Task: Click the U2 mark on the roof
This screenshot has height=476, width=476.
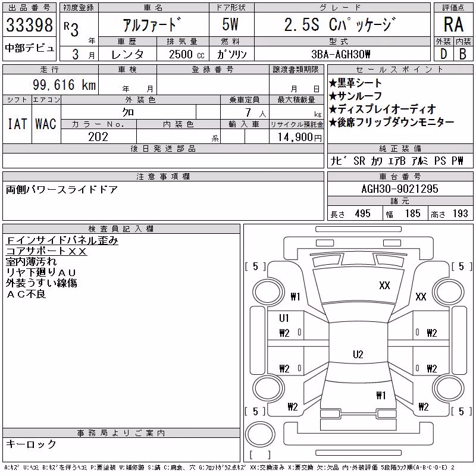Action: tap(358, 354)
